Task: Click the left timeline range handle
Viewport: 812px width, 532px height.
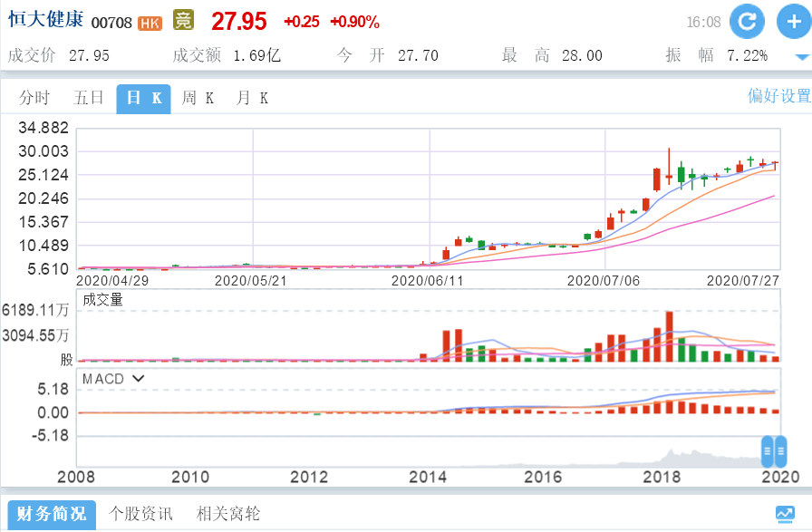Action: pos(767,451)
